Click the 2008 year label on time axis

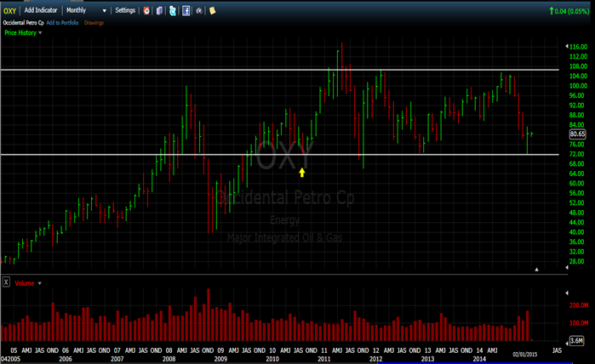pos(169,359)
